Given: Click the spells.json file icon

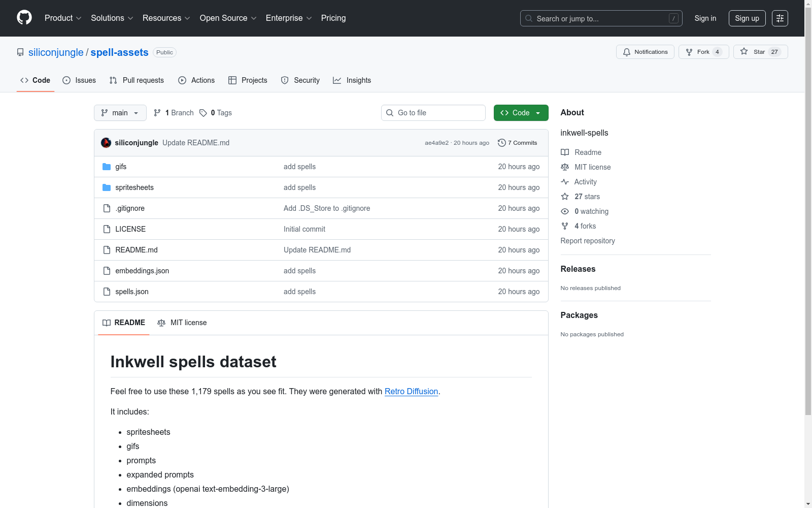Looking at the screenshot, I should tap(107, 292).
